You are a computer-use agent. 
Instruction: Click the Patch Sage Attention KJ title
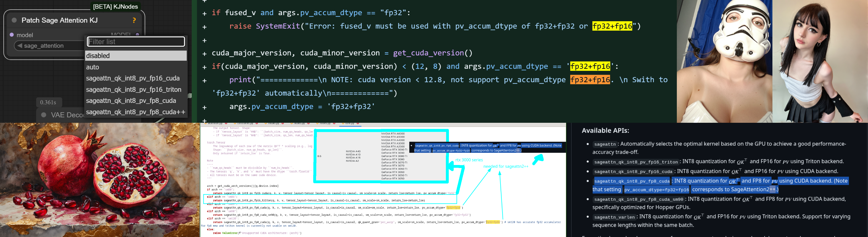[x=60, y=20]
